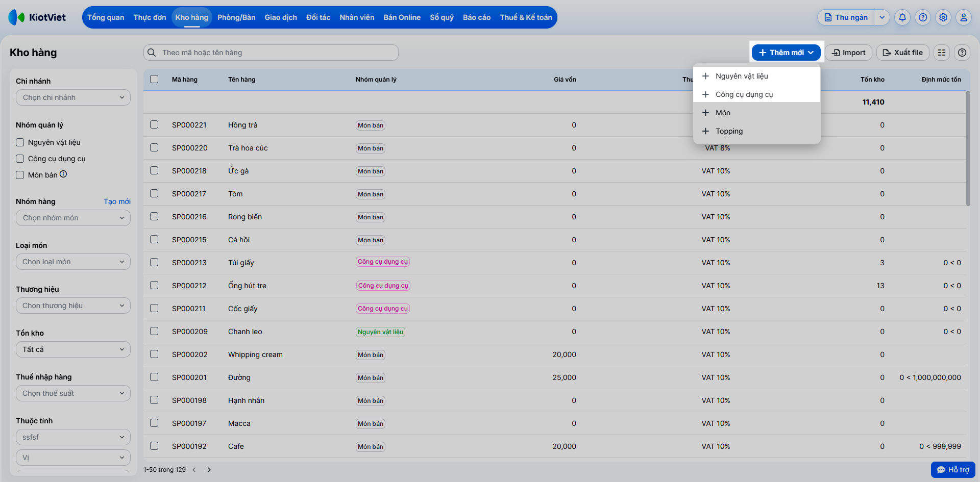The height and width of the screenshot is (482, 980).
Task: Open the Chọn loại món dropdown
Action: click(x=73, y=262)
